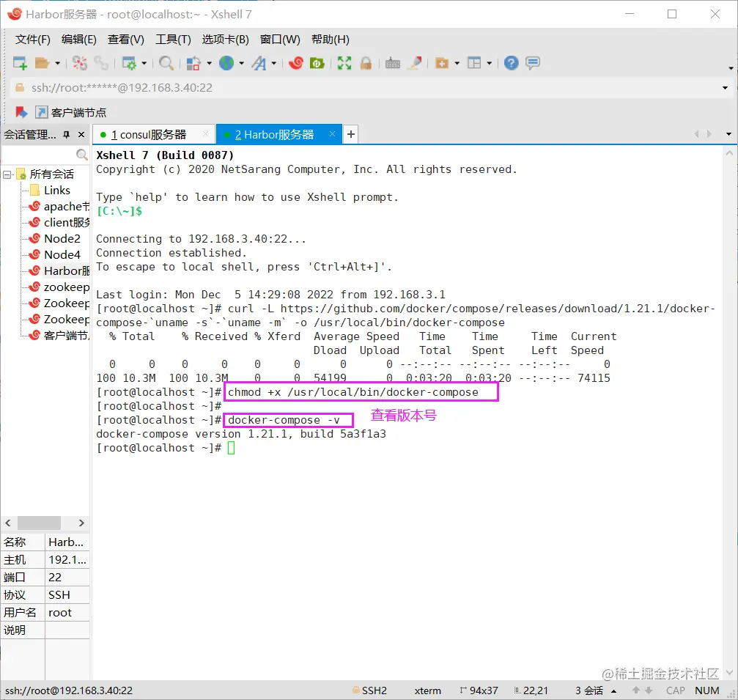Open the 工具(T) menu
Image resolution: width=738 pixels, height=700 pixels.
pyautogui.click(x=173, y=40)
